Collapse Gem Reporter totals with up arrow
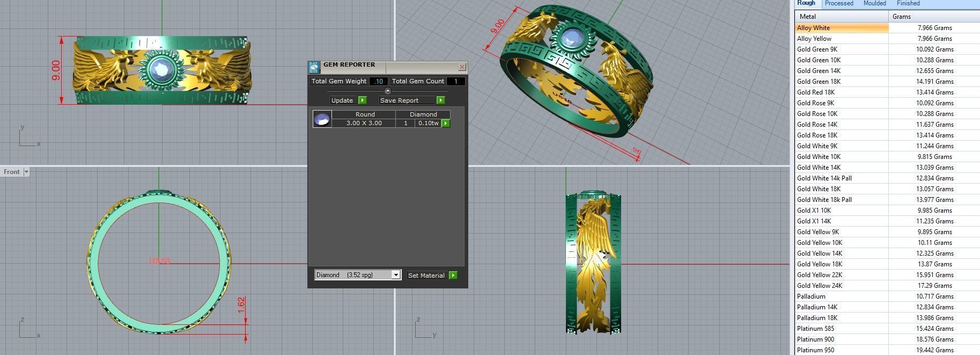The height and width of the screenshot is (355, 980). [387, 91]
